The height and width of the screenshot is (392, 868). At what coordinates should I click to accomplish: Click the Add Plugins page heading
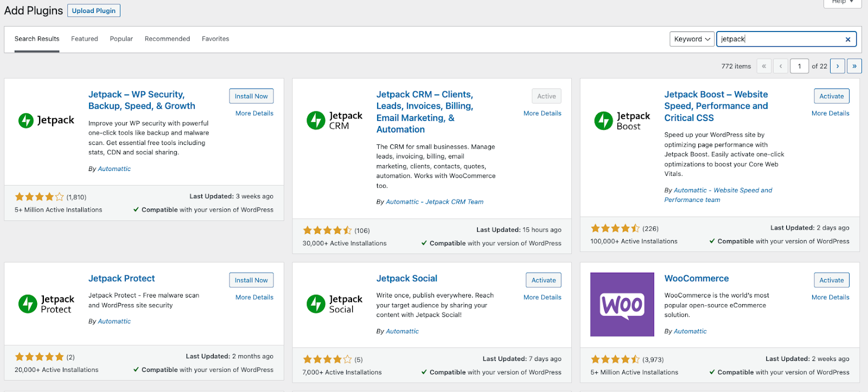(x=34, y=11)
